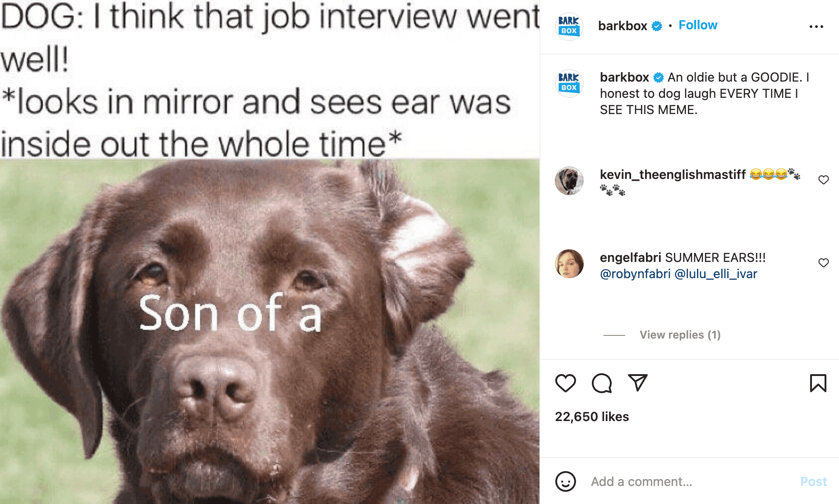The width and height of the screenshot is (839, 504).
Task: Like kevin_theenglishmastiff's comment
Action: [823, 180]
